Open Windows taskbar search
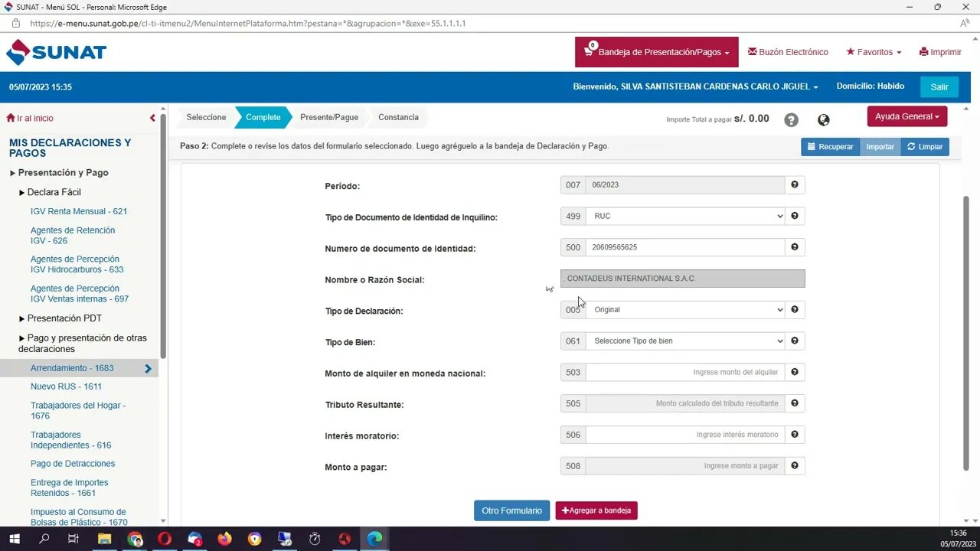This screenshot has width=980, height=551. pyautogui.click(x=44, y=539)
